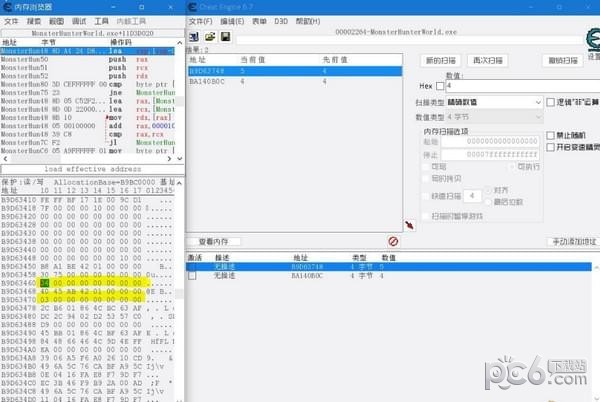
Task: Click 数值 column header in address list
Action: pyautogui.click(x=389, y=258)
